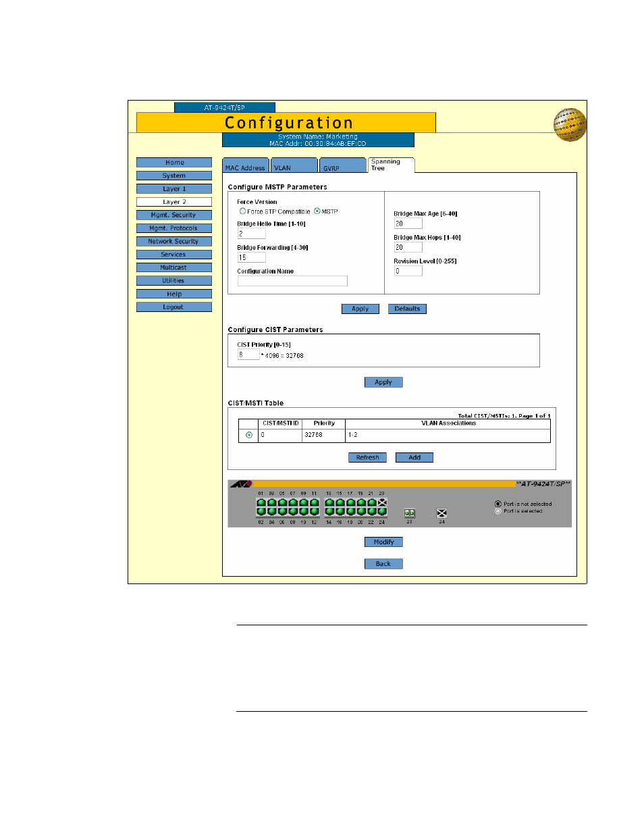The width and height of the screenshot is (644, 834).
Task: Select port 04 on the switch panel
Action: [271, 511]
